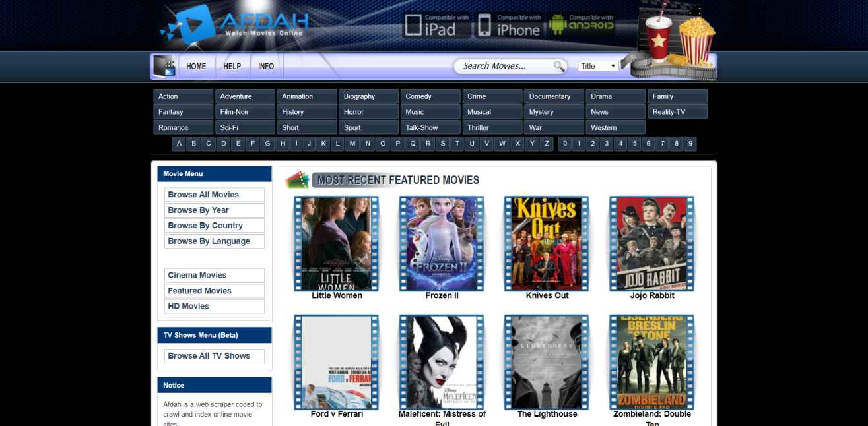
Task: Select the Animation genre
Action: (x=307, y=96)
